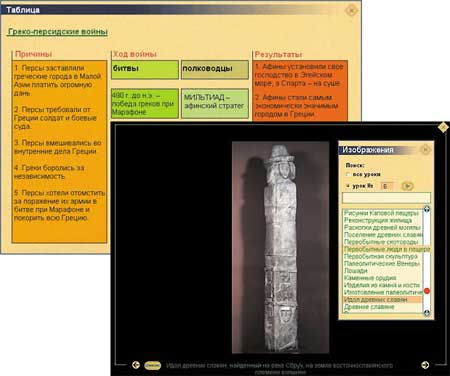This screenshot has height=376, width=450.
Task: Click the Причины column heading
Action: 34,54
